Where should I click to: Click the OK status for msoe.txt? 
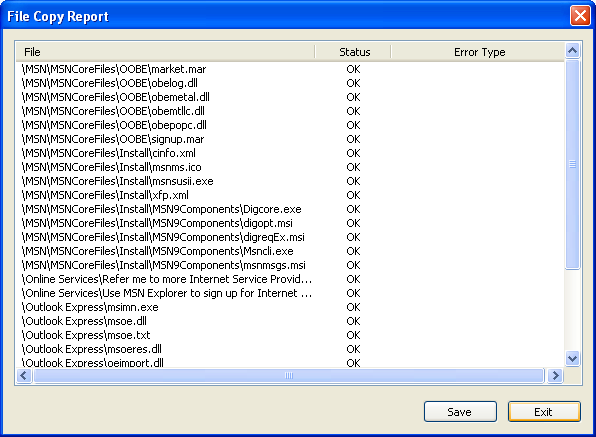point(353,336)
